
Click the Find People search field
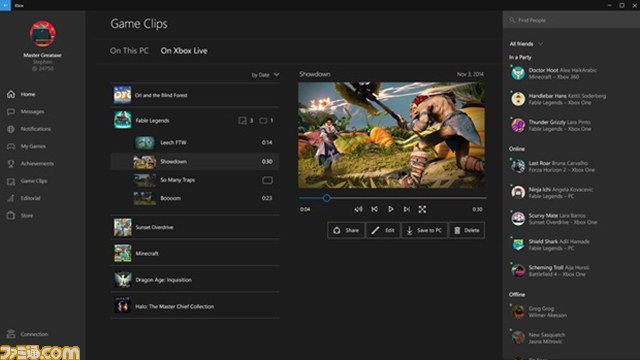[x=571, y=20]
